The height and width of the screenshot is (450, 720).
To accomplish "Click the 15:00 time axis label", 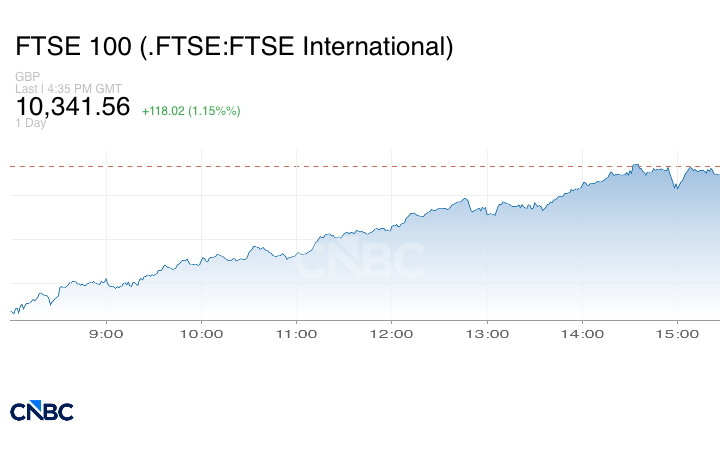I will (x=677, y=334).
